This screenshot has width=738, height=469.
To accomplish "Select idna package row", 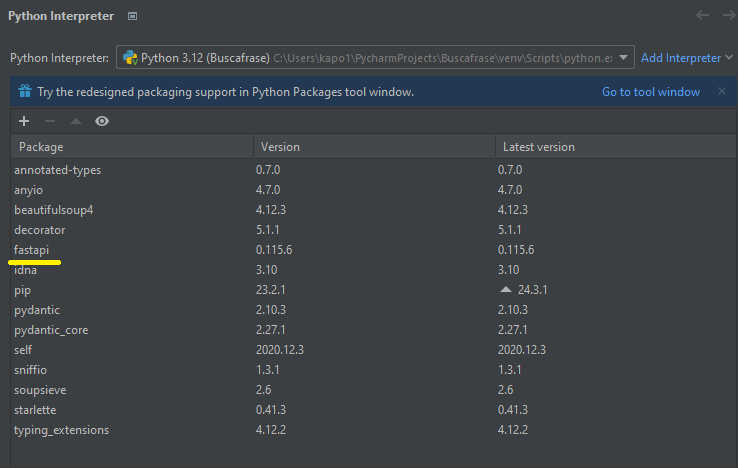I will [x=374, y=270].
